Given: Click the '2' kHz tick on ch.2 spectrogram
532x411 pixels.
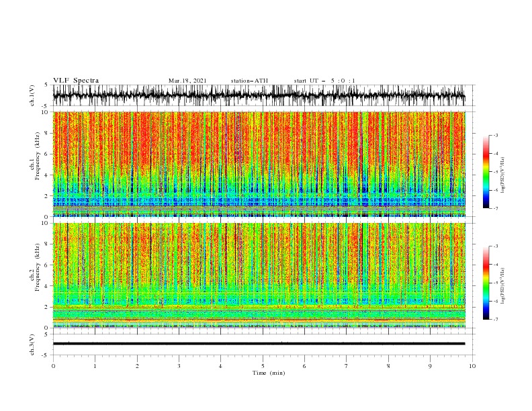Looking at the screenshot, I should [48, 307].
